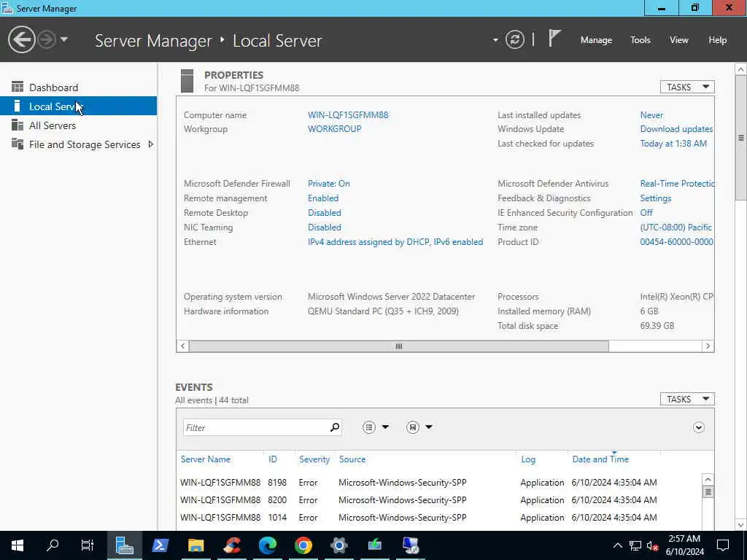The width and height of the screenshot is (747, 560).
Task: Click the events Filter input field
Action: click(x=256, y=427)
